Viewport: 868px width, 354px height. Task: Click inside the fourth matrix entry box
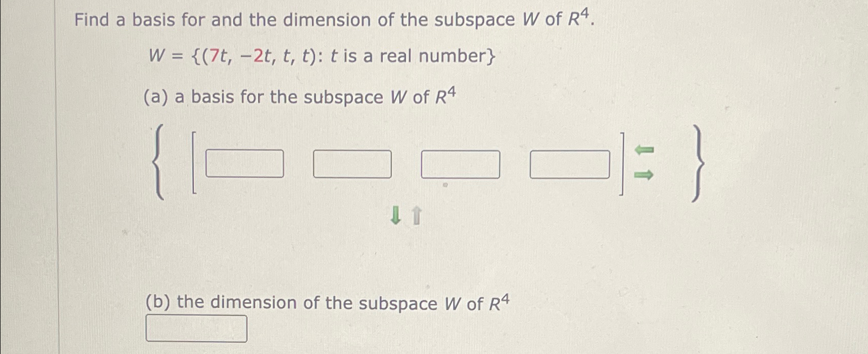(x=570, y=163)
